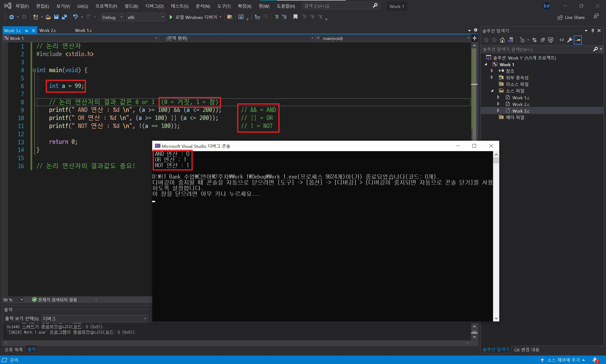
Task: Toggle pin on Solution Explorer panel
Action: pyautogui.click(x=593, y=31)
